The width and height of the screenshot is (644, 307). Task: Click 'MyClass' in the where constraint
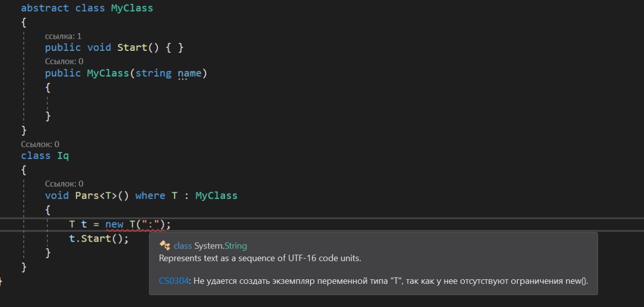click(216, 195)
